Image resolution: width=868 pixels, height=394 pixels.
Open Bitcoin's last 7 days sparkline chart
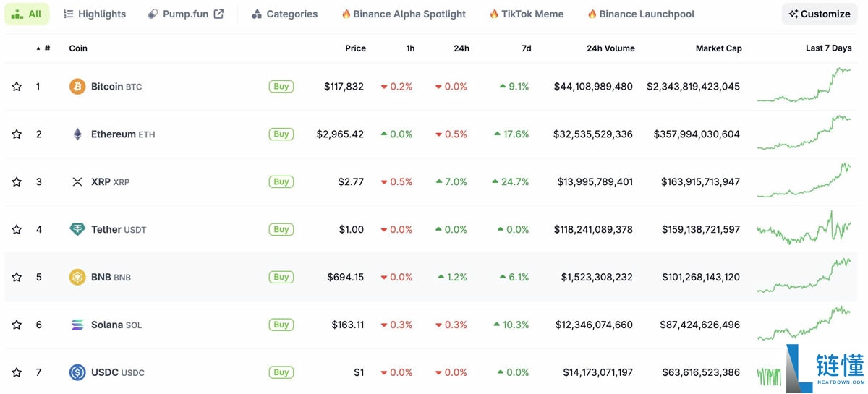tap(804, 86)
